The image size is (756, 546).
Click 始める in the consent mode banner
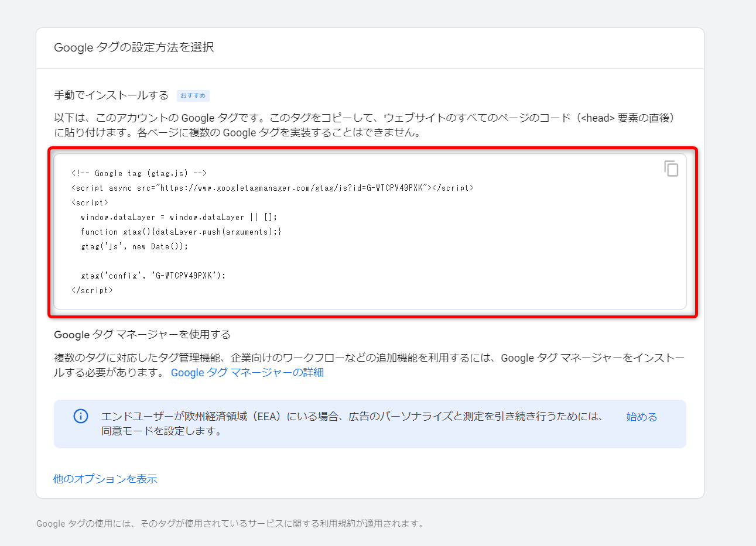(x=642, y=417)
